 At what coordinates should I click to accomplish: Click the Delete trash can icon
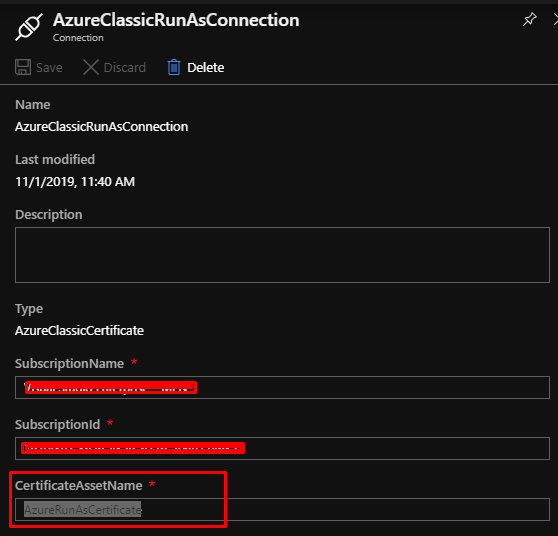coord(174,67)
